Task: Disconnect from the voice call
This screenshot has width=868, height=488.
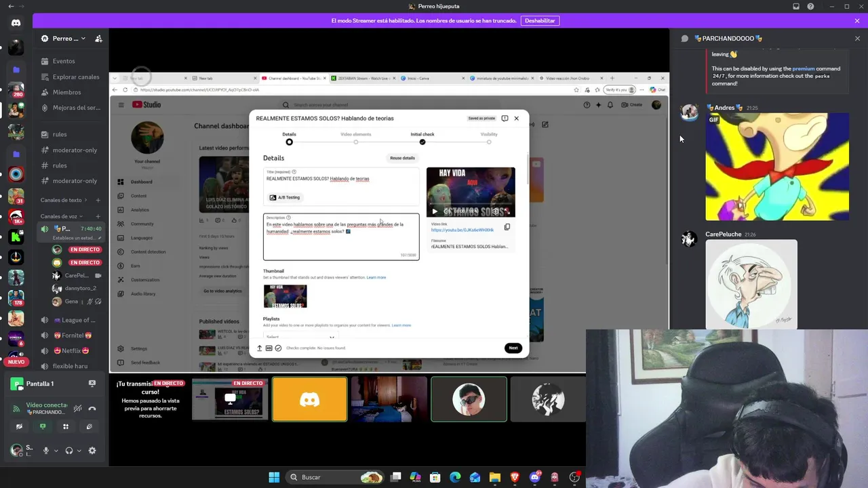Action: point(92,409)
